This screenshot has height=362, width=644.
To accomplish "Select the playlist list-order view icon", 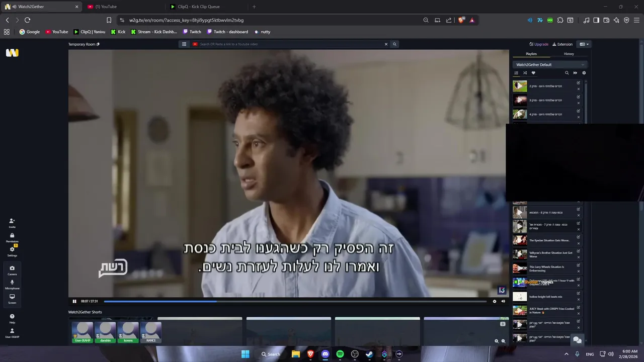I will tap(516, 73).
